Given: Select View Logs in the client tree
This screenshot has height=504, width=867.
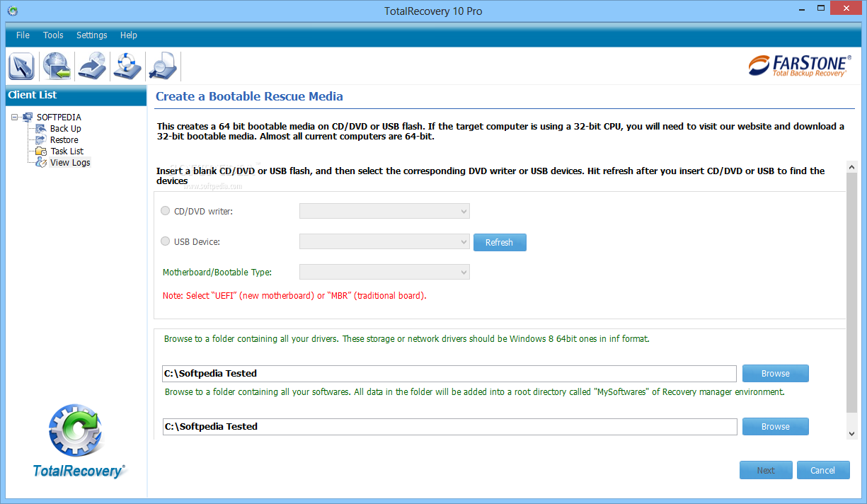Looking at the screenshot, I should (x=70, y=162).
